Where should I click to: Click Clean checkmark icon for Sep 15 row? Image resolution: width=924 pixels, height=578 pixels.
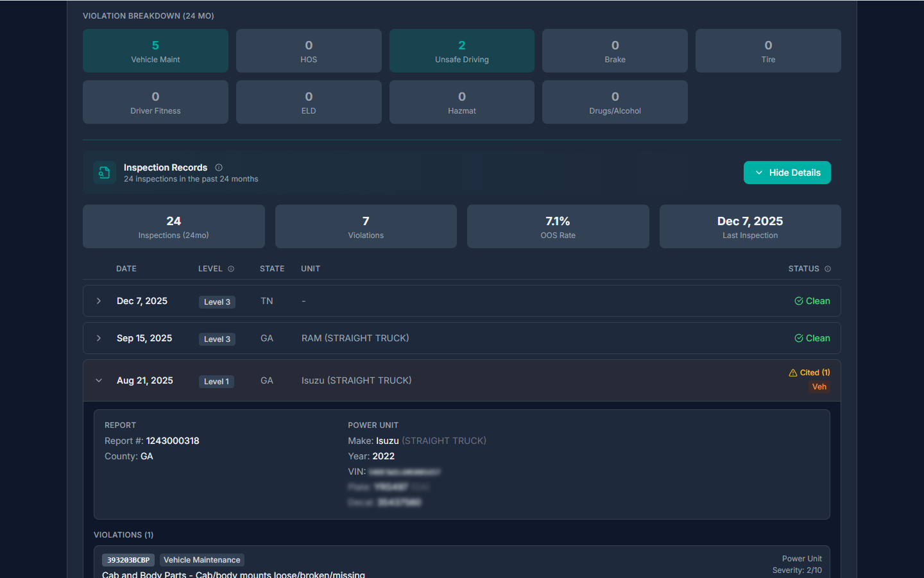(x=799, y=338)
